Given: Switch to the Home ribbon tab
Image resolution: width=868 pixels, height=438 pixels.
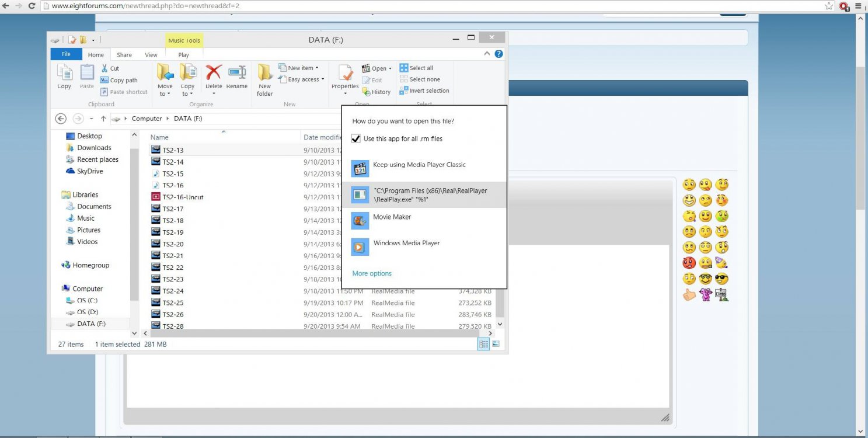Looking at the screenshot, I should tap(96, 55).
